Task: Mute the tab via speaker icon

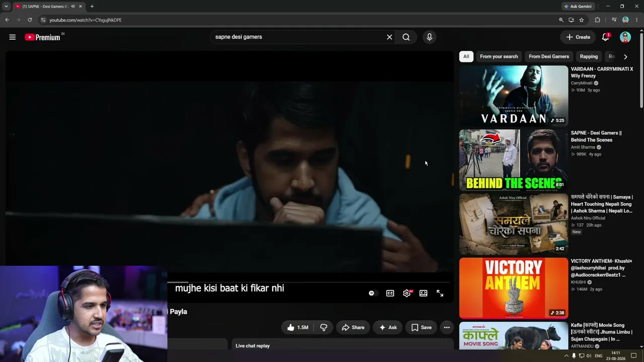Action: pos(73,7)
